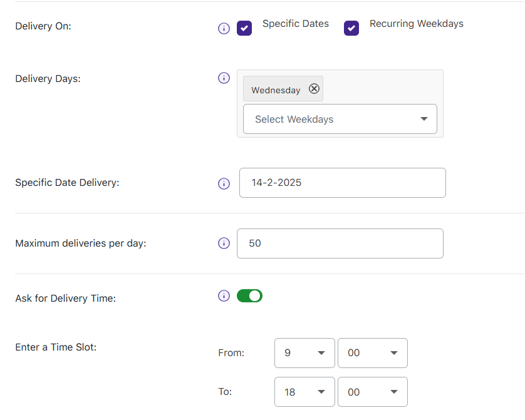This screenshot has width=525, height=420.
Task: Click the Enter a Time Slot label
Action: tap(56, 347)
